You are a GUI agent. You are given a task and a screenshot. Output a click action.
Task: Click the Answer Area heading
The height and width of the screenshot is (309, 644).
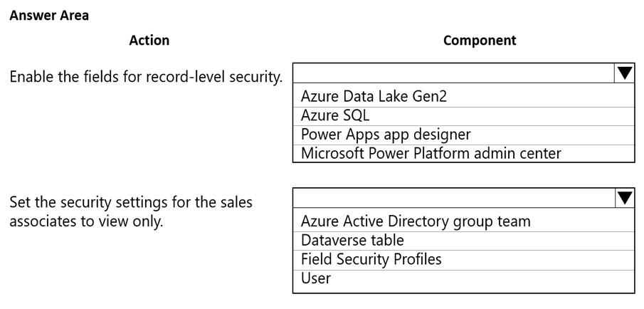(x=49, y=15)
